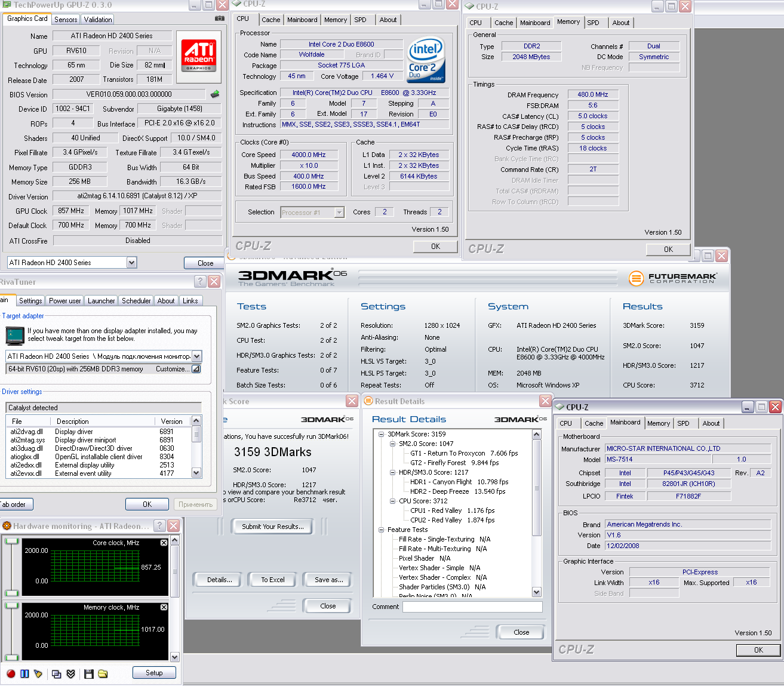The image size is (784, 686).
Task: Click Close in the Result Details window
Action: [x=521, y=632]
